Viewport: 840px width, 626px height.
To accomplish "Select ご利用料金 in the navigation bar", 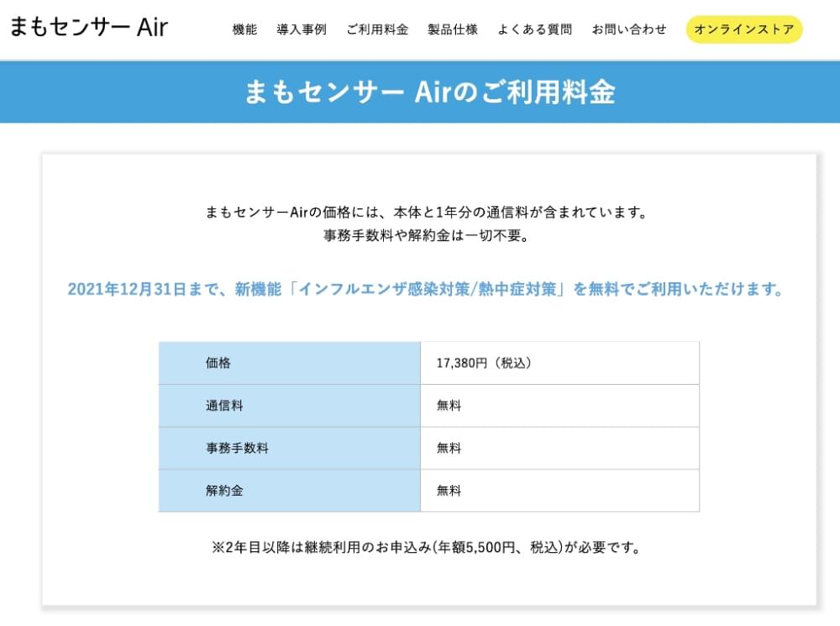I will point(377,29).
